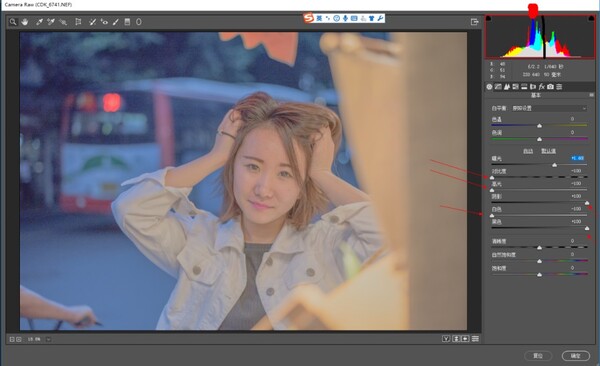Toggle shadow clipping warning in histogram
600x366 pixels.
click(x=489, y=18)
